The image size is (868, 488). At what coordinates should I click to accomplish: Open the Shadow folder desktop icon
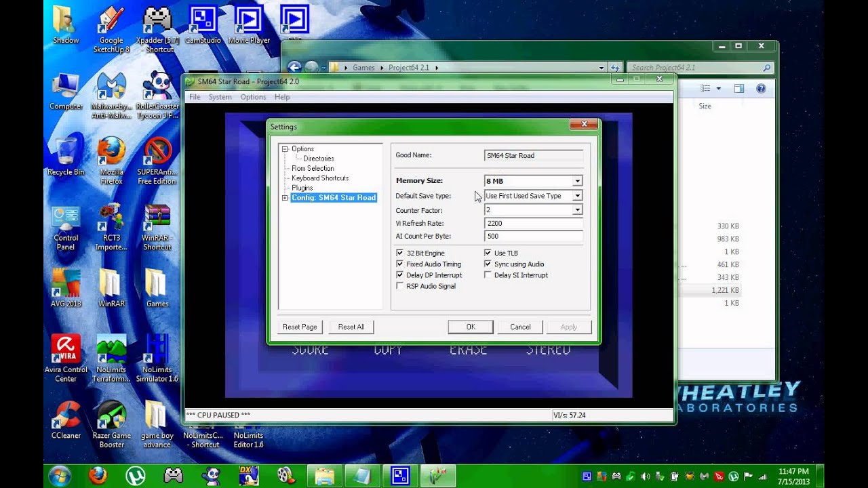66,24
